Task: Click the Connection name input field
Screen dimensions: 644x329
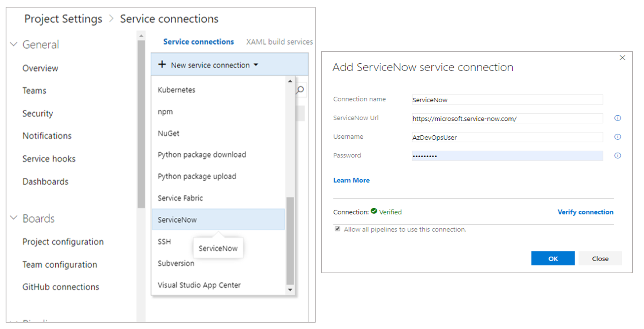Action: [x=507, y=100]
